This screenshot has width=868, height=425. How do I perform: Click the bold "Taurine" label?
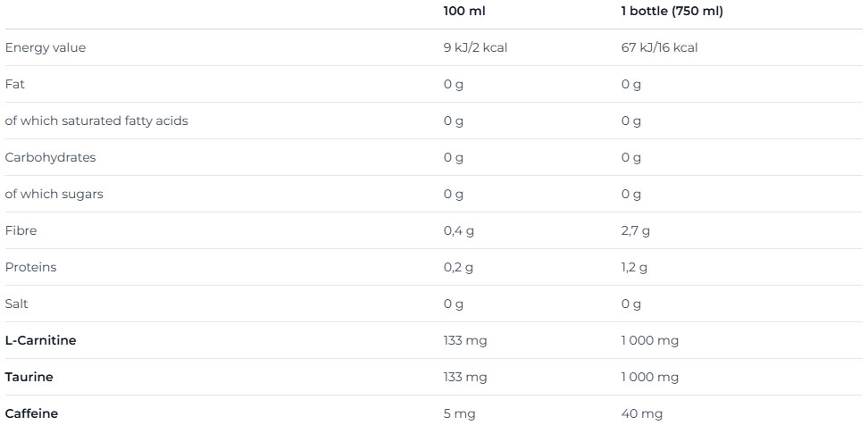tap(29, 378)
